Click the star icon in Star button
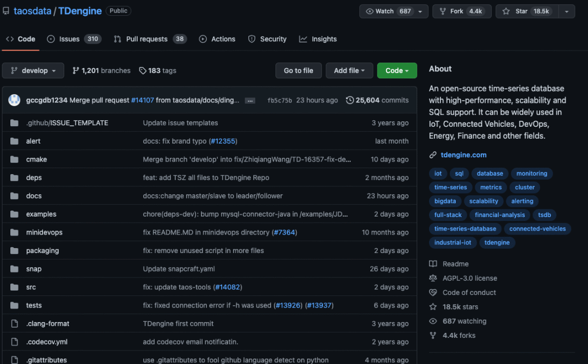 [506, 11]
